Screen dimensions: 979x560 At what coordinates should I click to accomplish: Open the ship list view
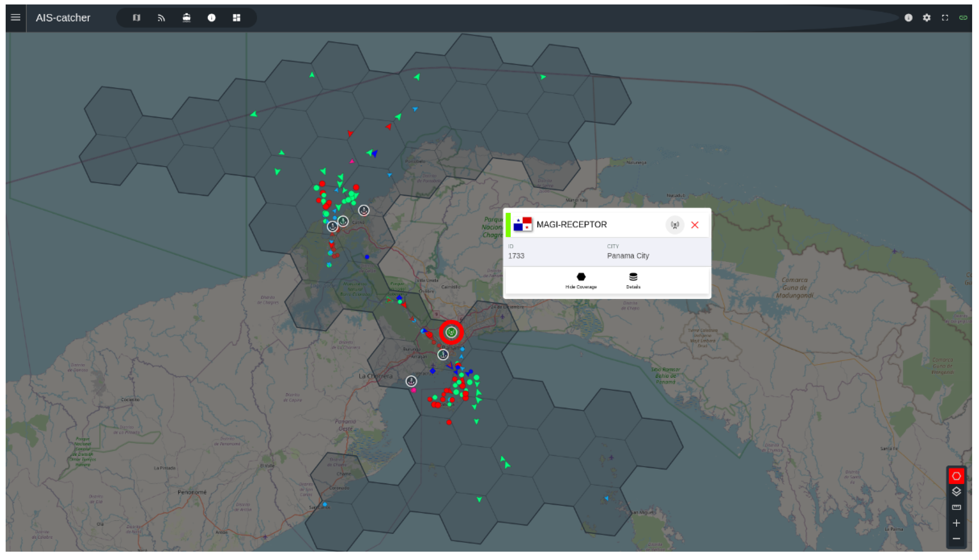pyautogui.click(x=186, y=18)
